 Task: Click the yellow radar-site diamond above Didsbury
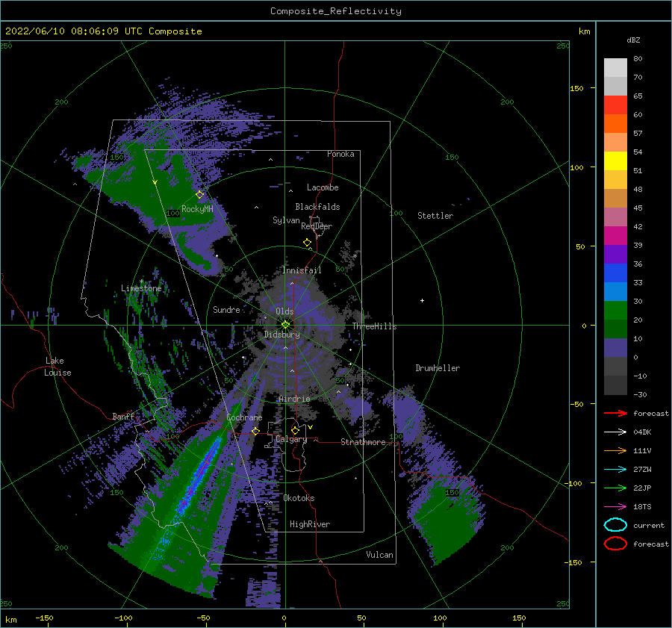pos(285,325)
